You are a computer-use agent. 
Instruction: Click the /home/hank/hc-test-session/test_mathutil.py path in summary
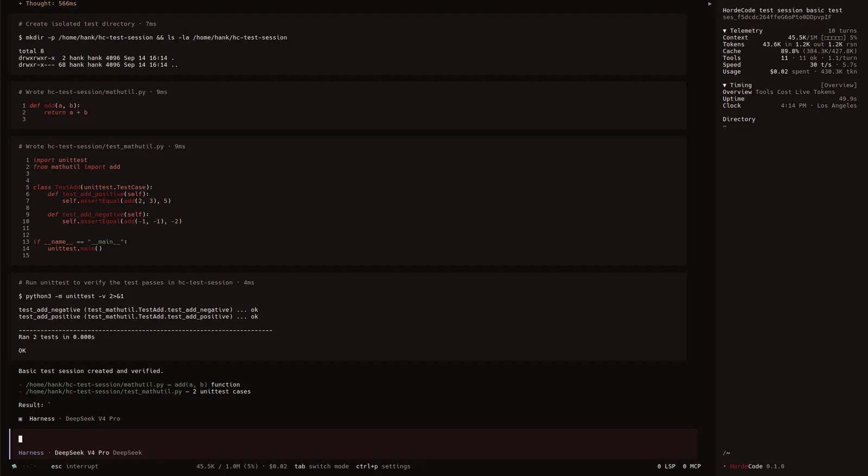104,392
